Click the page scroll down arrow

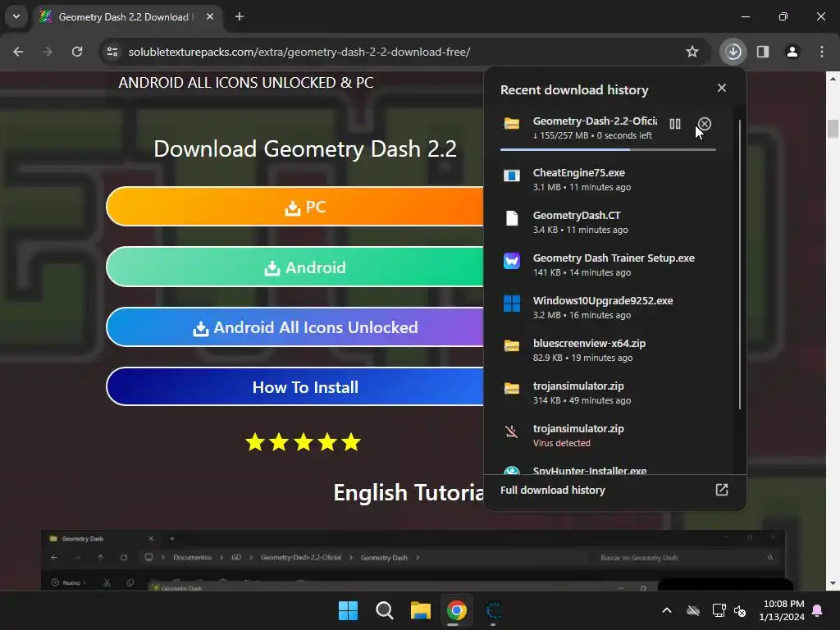pyautogui.click(x=833, y=584)
